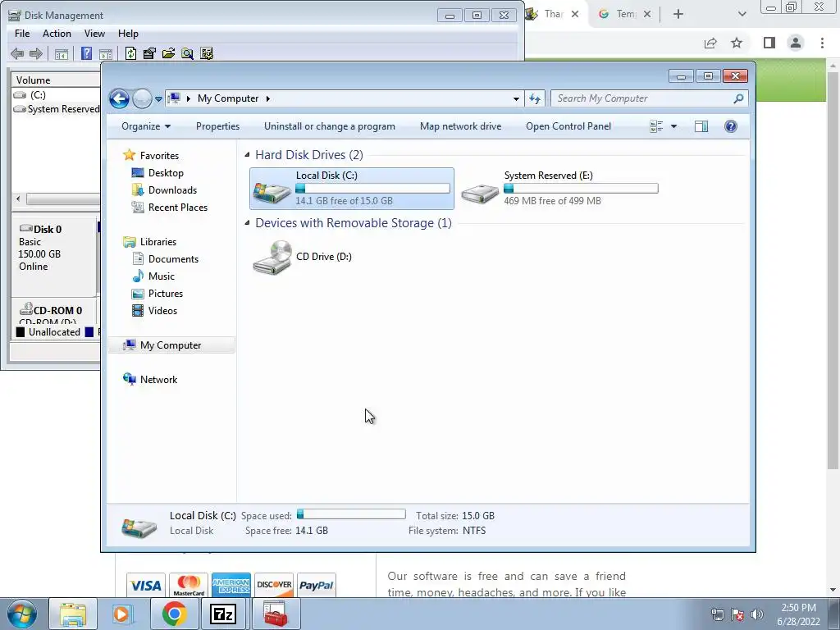Select the System Reserved (E:) drive
The width and height of the screenshot is (840, 630).
(x=559, y=188)
